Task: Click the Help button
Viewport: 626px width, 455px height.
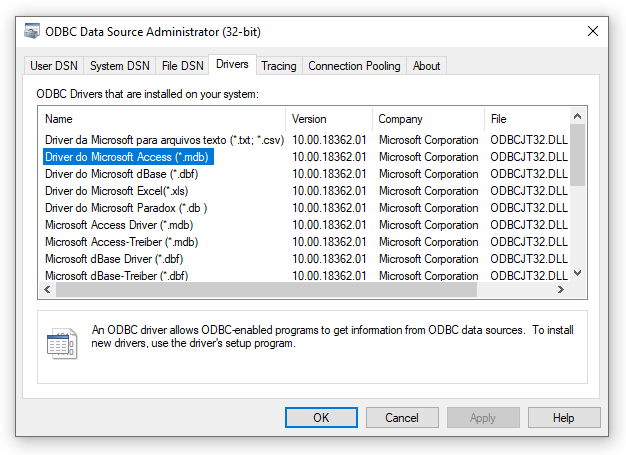Action: (563, 418)
